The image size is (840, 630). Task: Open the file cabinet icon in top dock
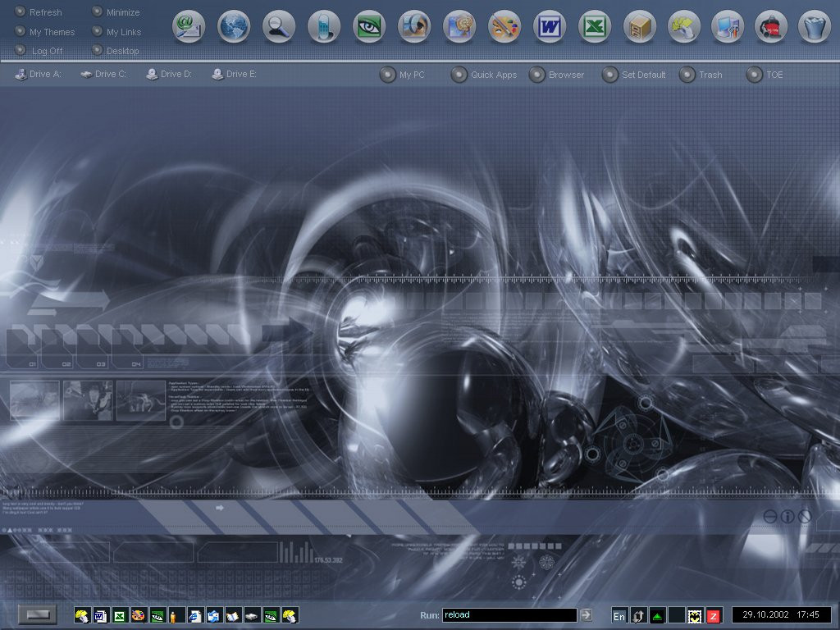[640, 27]
